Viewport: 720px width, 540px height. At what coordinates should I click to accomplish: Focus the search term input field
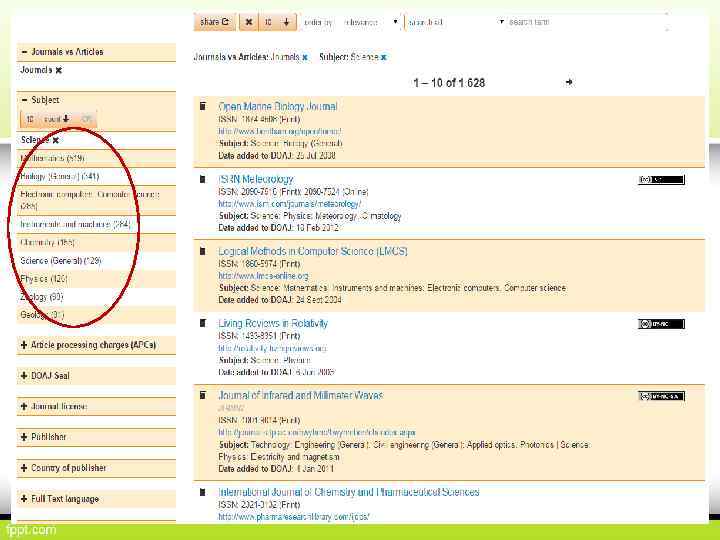587,22
